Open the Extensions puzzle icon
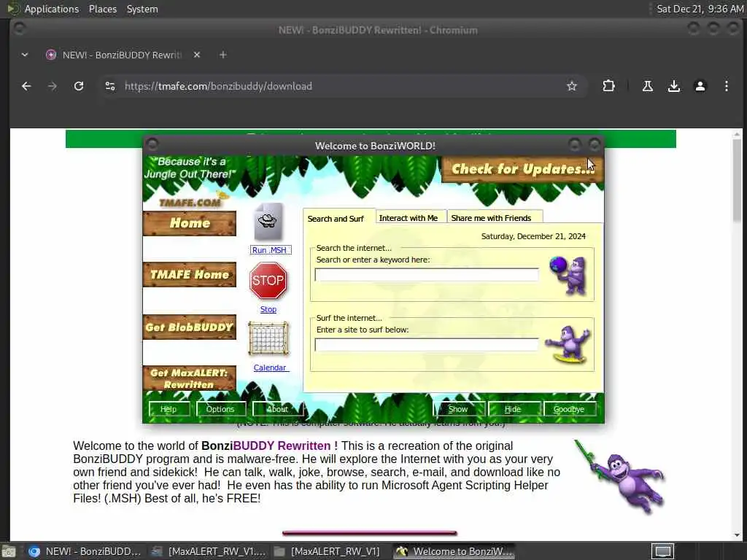The width and height of the screenshot is (747, 560). (x=608, y=86)
